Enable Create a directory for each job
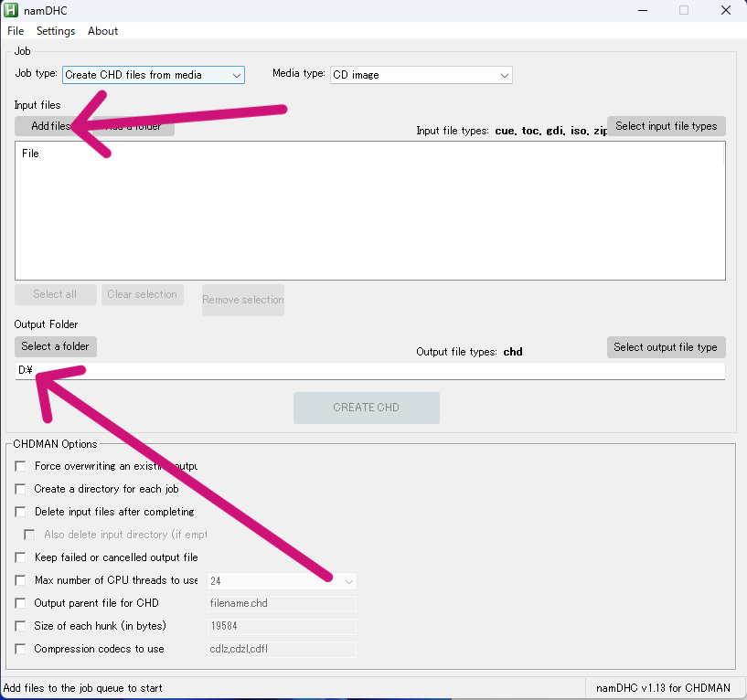 pyautogui.click(x=20, y=489)
